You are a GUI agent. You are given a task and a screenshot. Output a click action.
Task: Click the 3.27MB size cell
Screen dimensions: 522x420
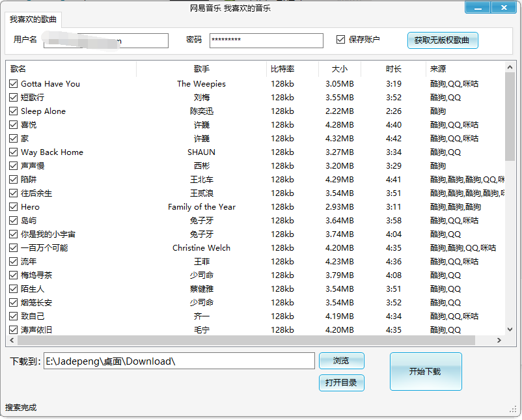pos(340,152)
